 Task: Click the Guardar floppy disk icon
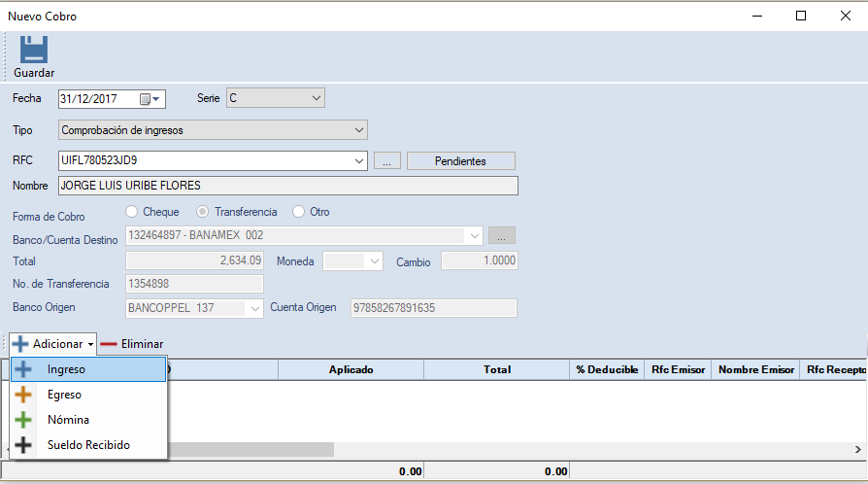34,51
